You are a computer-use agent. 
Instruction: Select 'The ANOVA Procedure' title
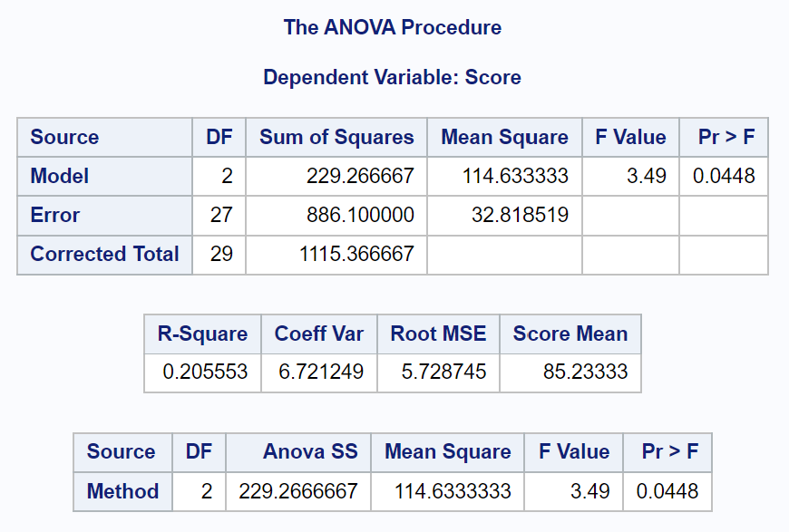[x=393, y=27]
